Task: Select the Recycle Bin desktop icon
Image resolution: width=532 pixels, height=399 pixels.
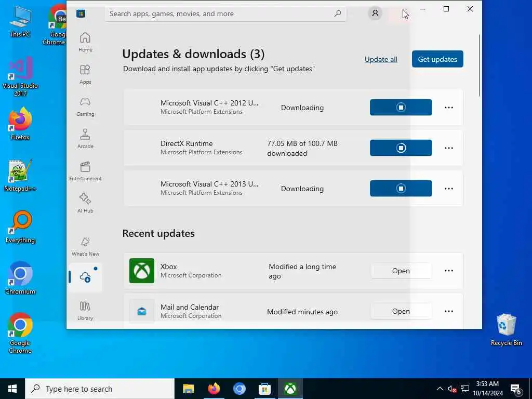Action: [506, 330]
